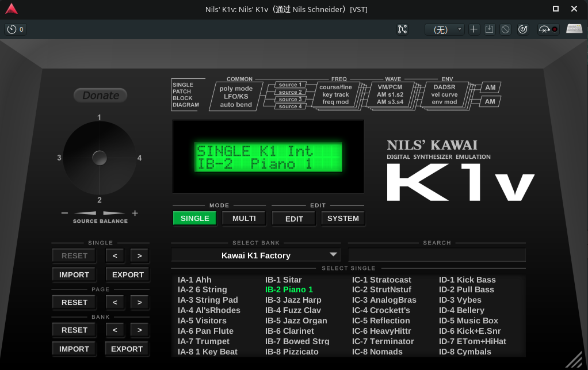Click Single EXPORT button

(128, 275)
